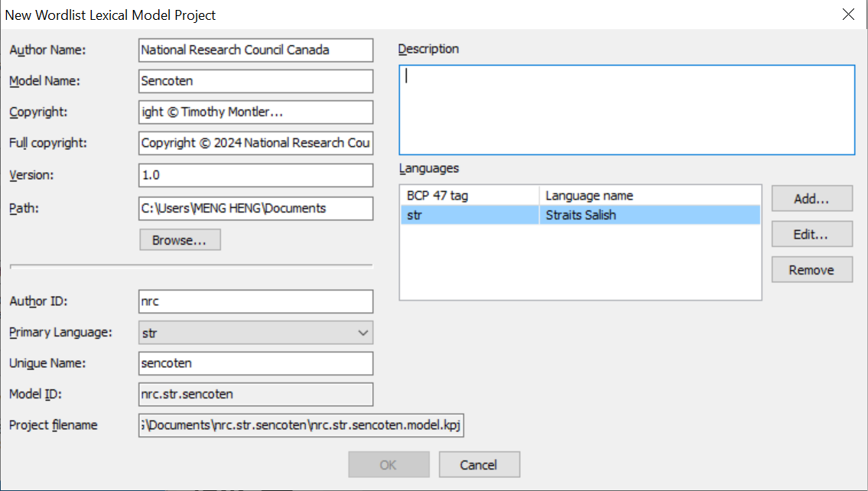Select the Copyright text field
Image resolution: width=868 pixels, height=491 pixels.
(x=255, y=112)
